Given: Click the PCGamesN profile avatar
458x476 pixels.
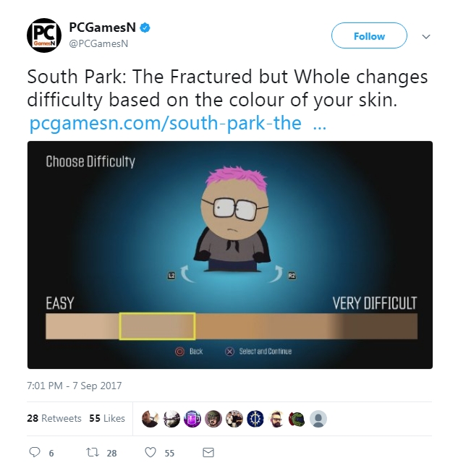Looking at the screenshot, I should 44,35.
